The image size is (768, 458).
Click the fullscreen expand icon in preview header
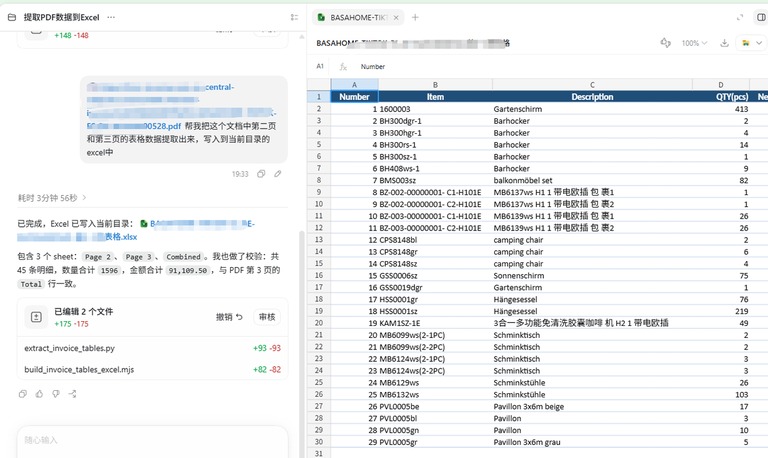[x=740, y=18]
